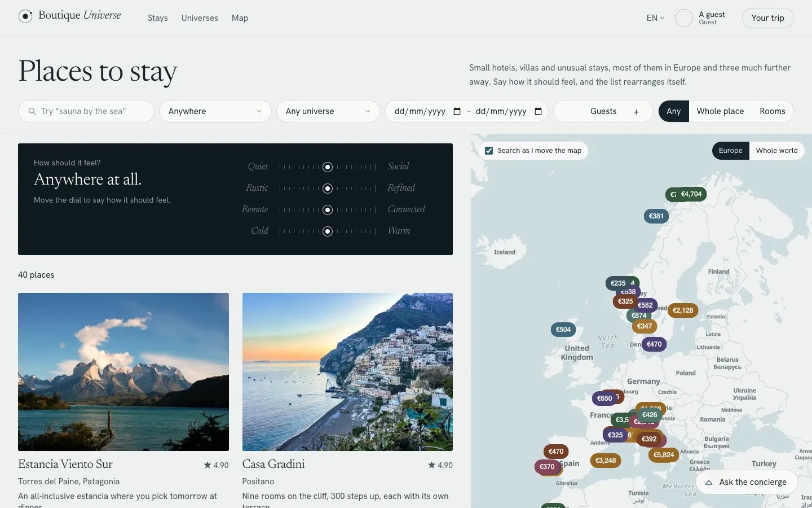Screen dimensions: 812x508
Task: Uncheck Search as I move the map
Action: pos(489,151)
